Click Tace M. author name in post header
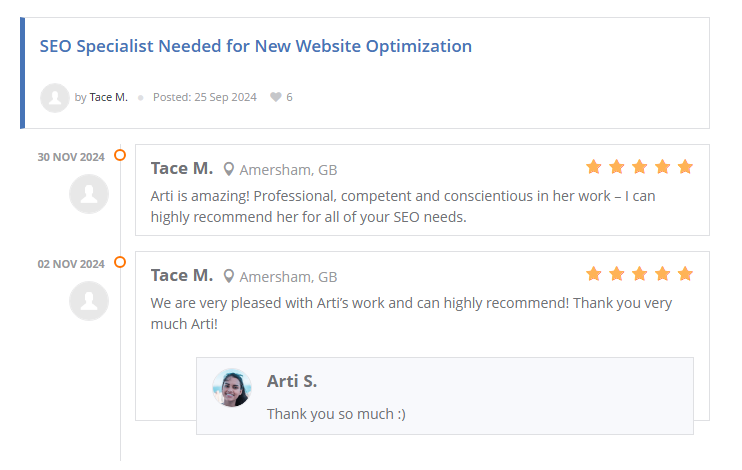742x470 pixels. 109,97
